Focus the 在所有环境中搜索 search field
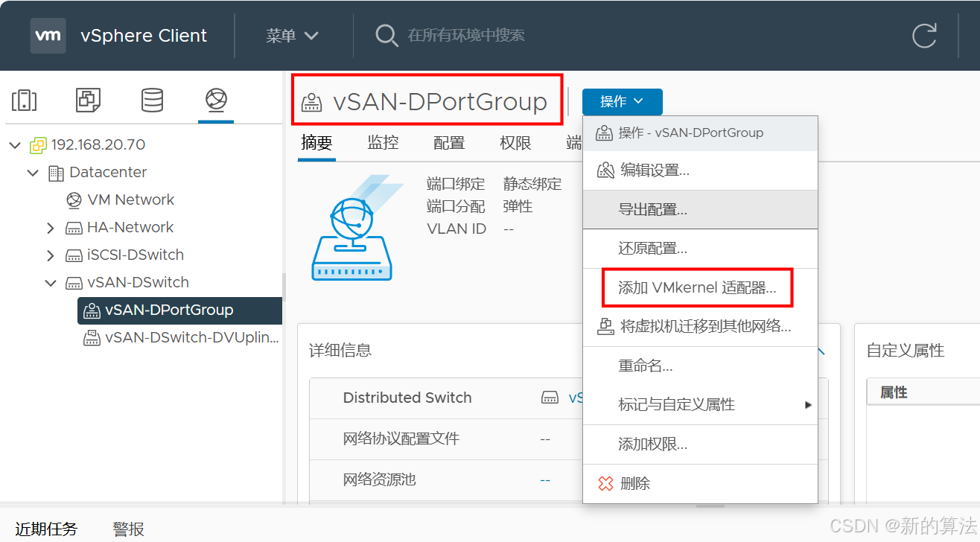 coord(466,35)
